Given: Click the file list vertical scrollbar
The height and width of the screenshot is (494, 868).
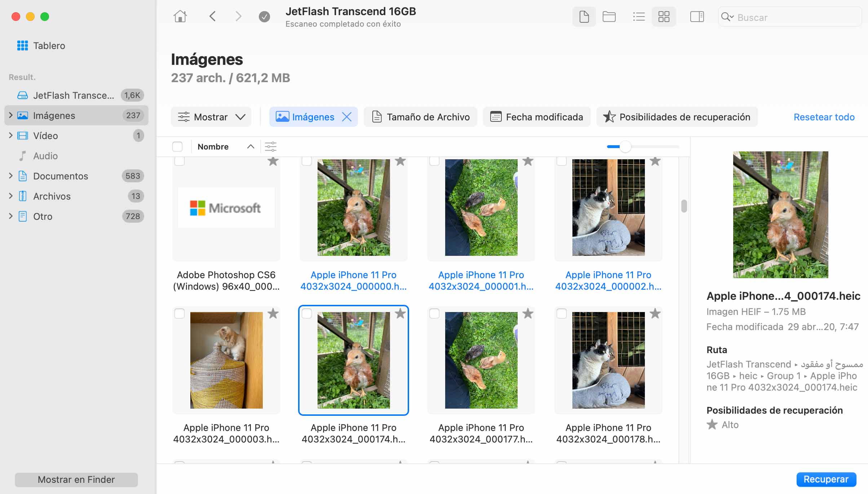Looking at the screenshot, I should pyautogui.click(x=684, y=206).
